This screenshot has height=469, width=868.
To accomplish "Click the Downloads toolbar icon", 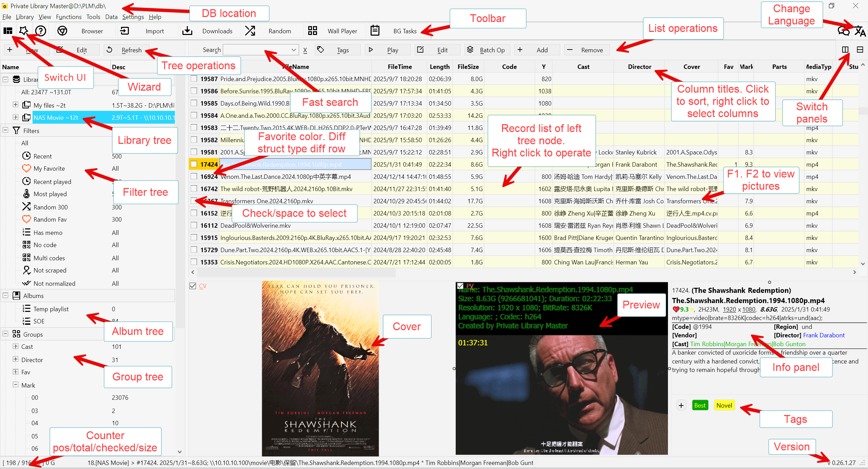I will [187, 31].
